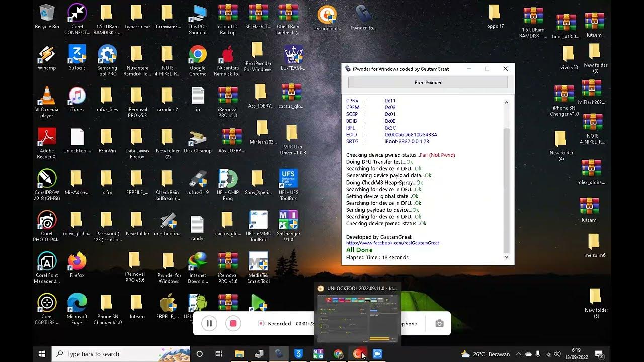Viewport: 644px width, 362px height.
Task: Launch Google Chrome desktop shortcut
Action: 198,61
